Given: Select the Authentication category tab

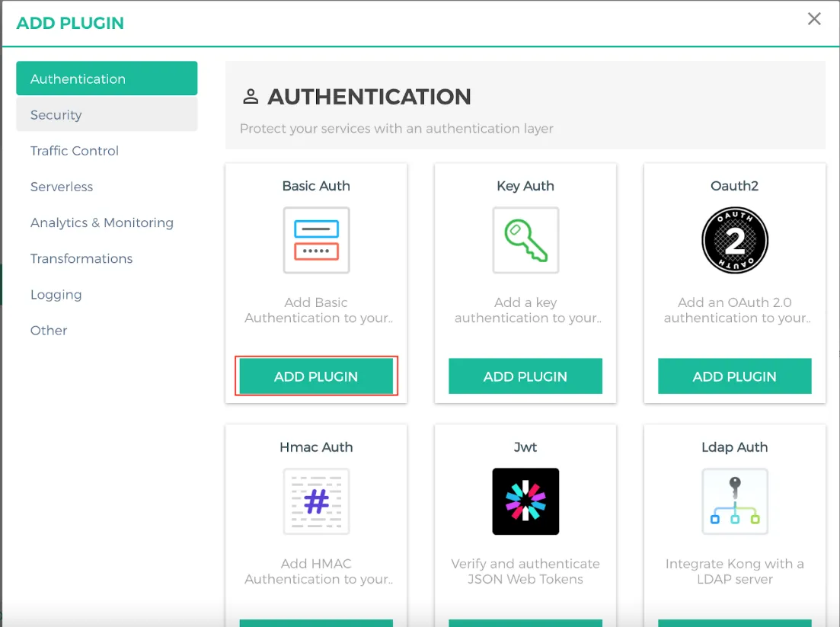Looking at the screenshot, I should [x=107, y=78].
